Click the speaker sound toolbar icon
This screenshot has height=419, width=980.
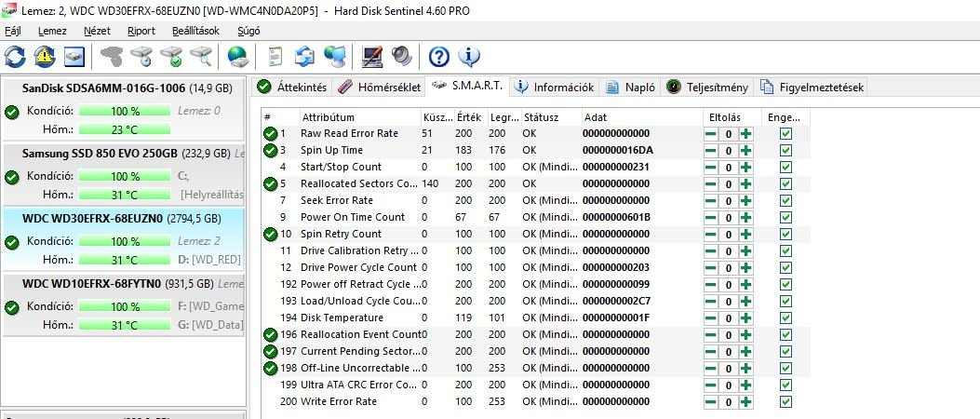(402, 57)
